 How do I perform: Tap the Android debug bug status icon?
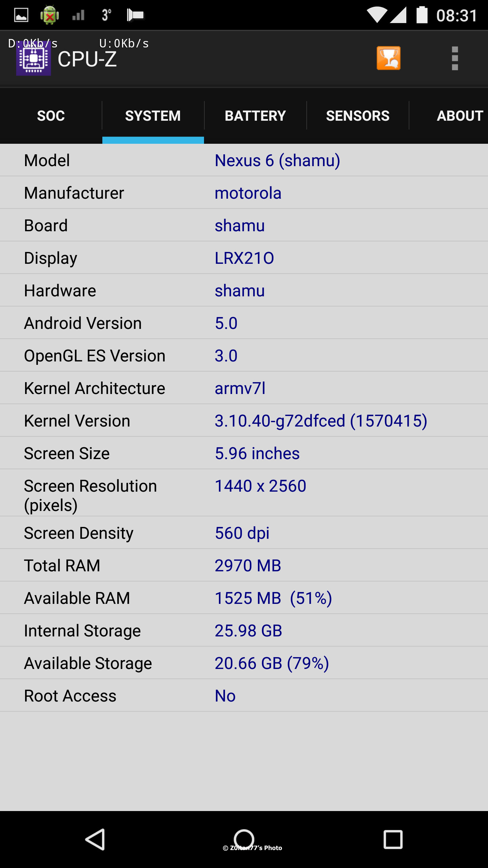[49, 15]
